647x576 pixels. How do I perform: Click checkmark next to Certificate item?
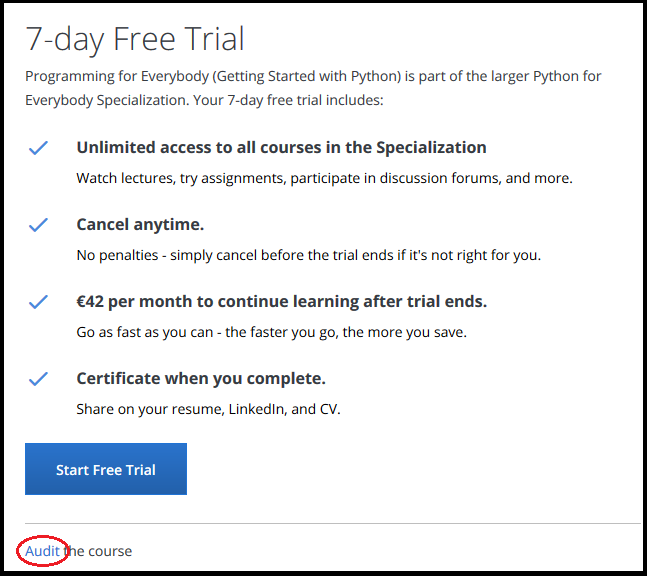point(38,379)
